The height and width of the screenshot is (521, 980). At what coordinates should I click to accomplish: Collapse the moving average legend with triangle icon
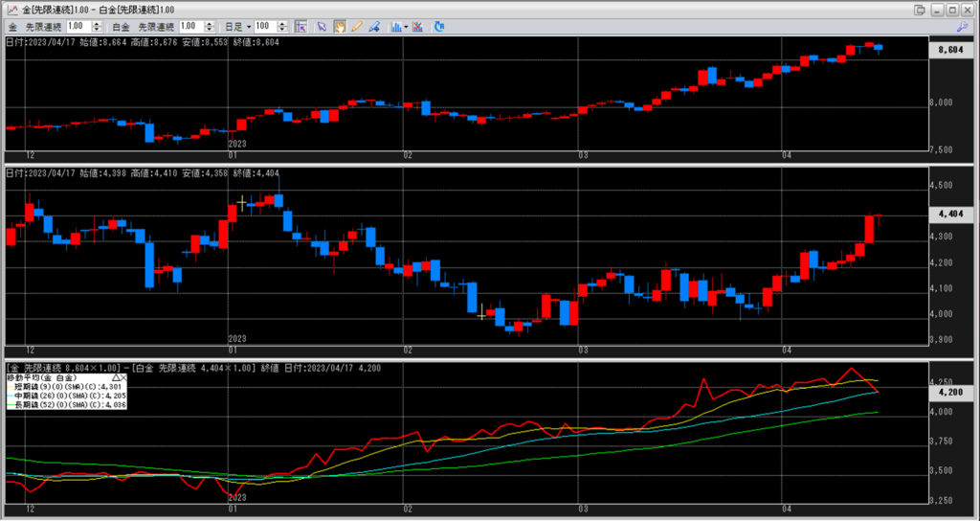tap(116, 378)
